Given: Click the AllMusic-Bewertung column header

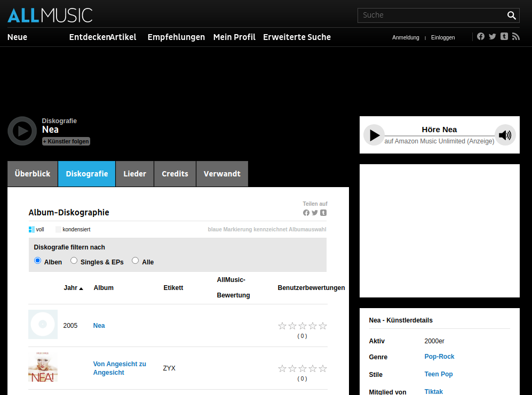Looking at the screenshot, I should point(233,287).
